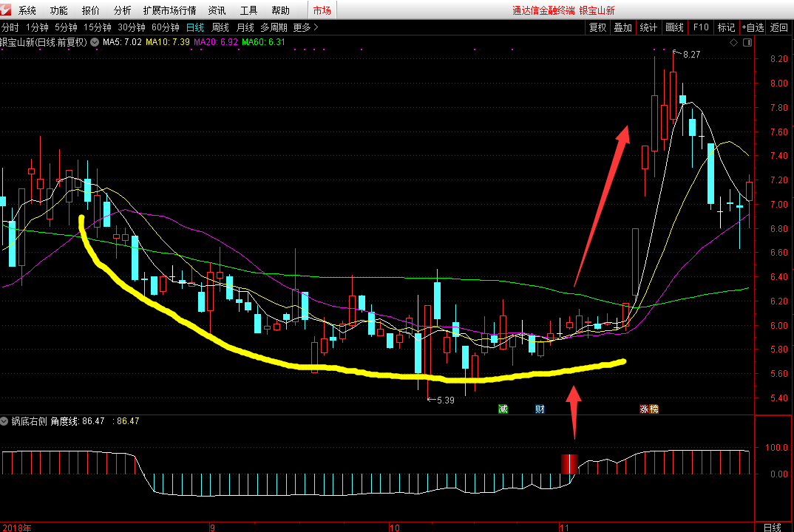The height and width of the screenshot is (532, 794).
Task: Switch to 周线 weekly period
Action: pyautogui.click(x=220, y=27)
